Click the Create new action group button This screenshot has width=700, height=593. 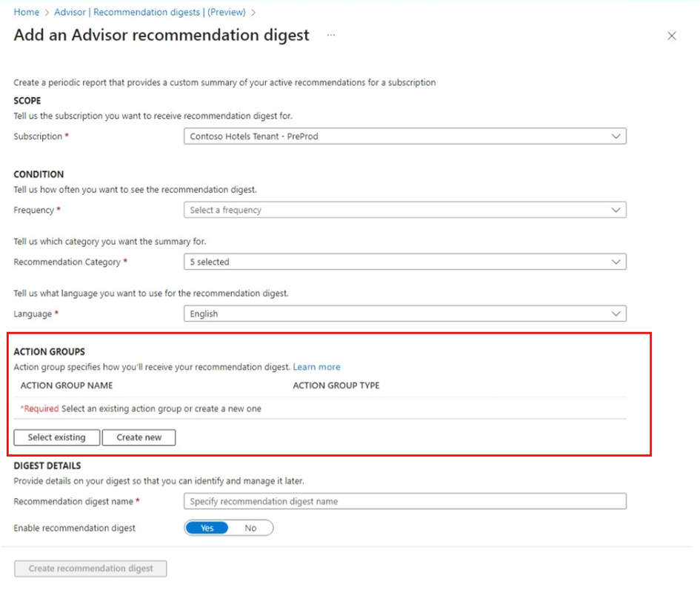click(139, 437)
